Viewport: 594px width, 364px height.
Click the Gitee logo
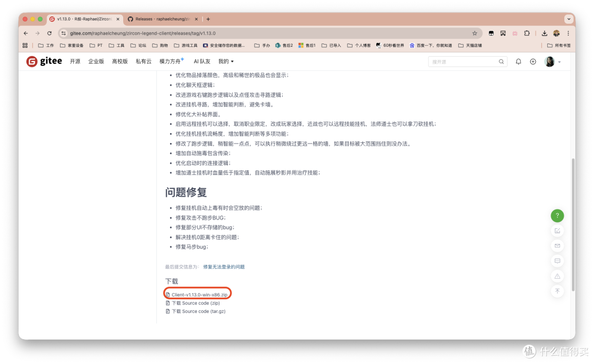point(44,61)
